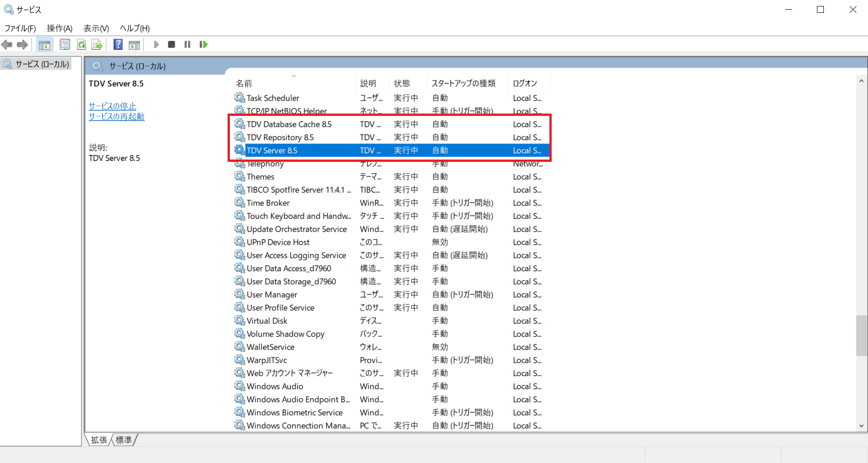Click the scrollbar up arrow
The height and width of the screenshot is (463, 868).
coord(862,81)
